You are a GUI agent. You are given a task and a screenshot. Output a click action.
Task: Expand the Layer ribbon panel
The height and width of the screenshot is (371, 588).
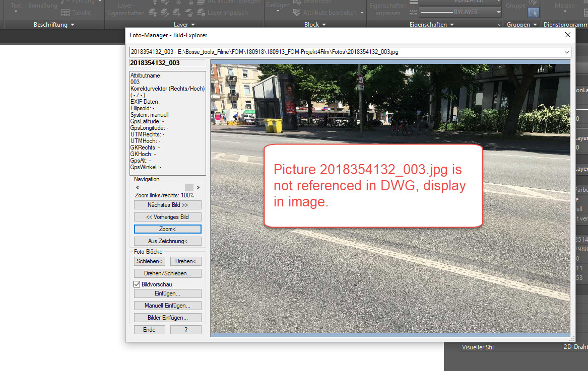pyautogui.click(x=184, y=25)
